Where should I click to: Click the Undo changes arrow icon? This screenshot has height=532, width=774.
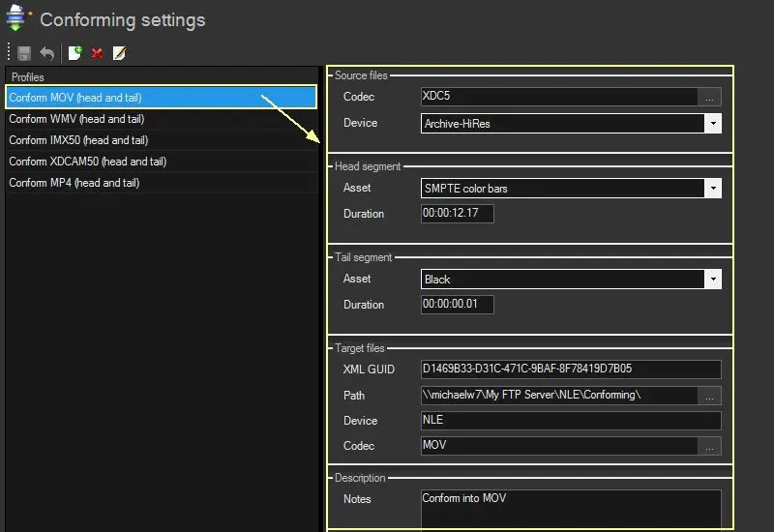coord(46,53)
